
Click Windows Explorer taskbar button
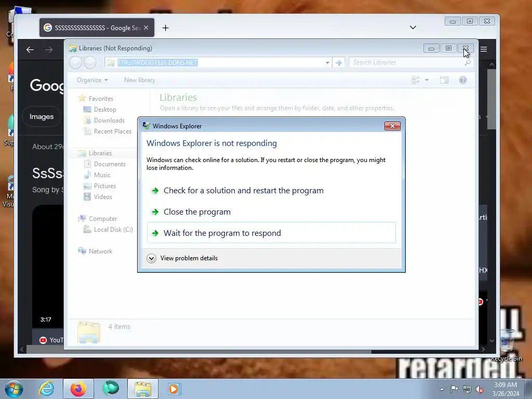[x=143, y=389]
